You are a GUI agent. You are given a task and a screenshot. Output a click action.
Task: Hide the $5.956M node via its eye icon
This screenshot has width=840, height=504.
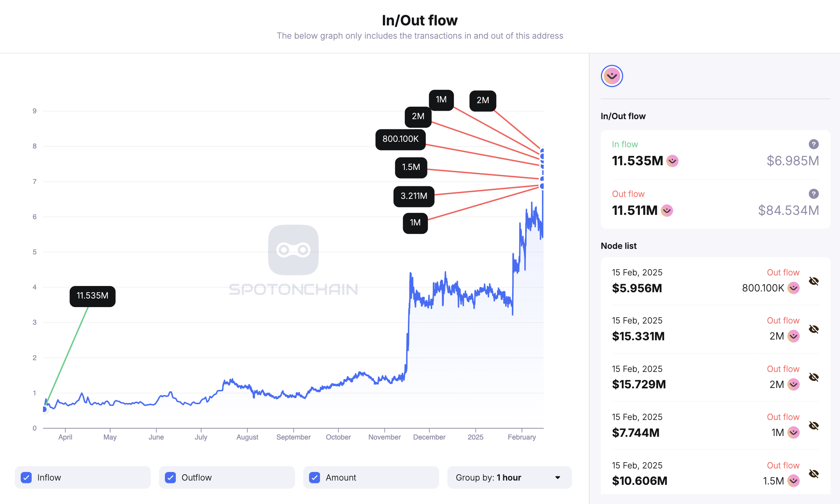point(814,281)
